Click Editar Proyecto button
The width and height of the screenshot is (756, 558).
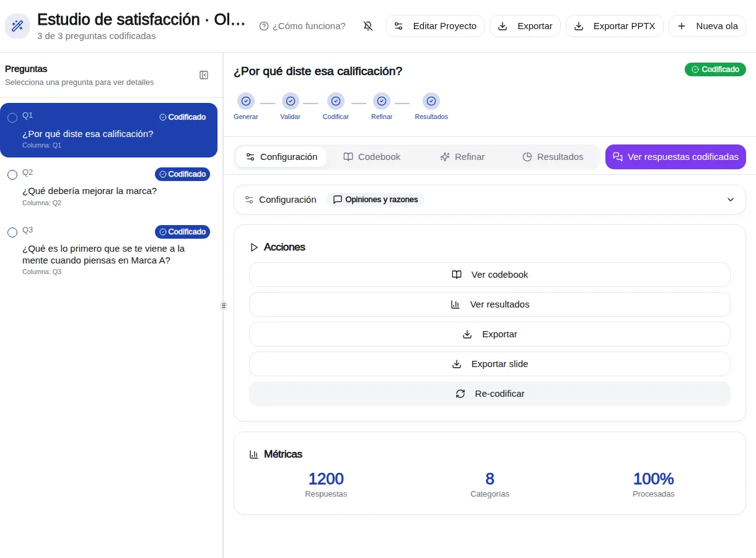(435, 26)
